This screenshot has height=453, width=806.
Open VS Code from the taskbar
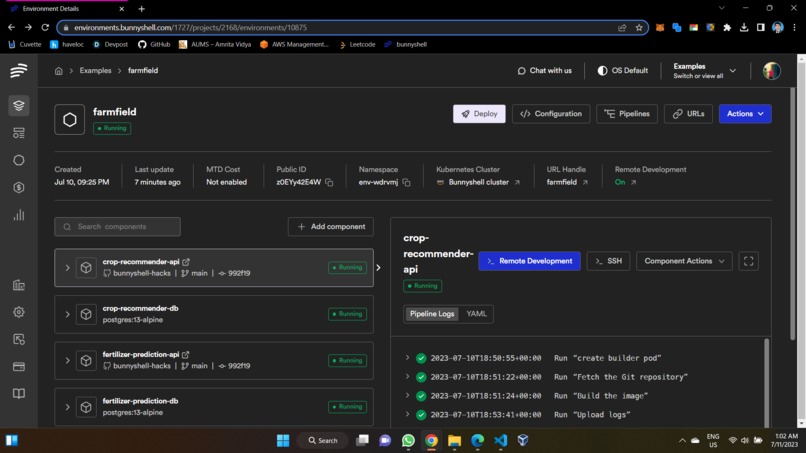(501, 441)
